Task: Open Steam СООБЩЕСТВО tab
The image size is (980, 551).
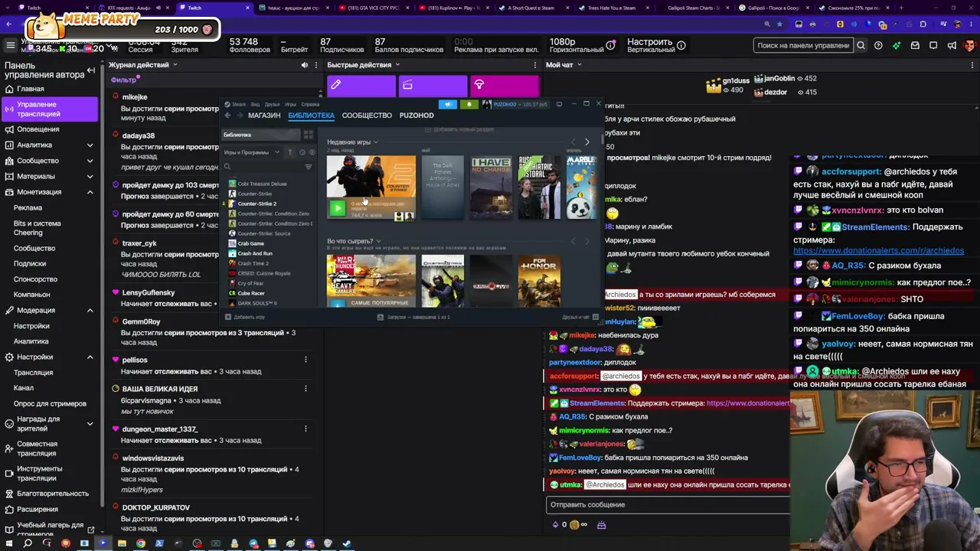Action: tap(367, 116)
